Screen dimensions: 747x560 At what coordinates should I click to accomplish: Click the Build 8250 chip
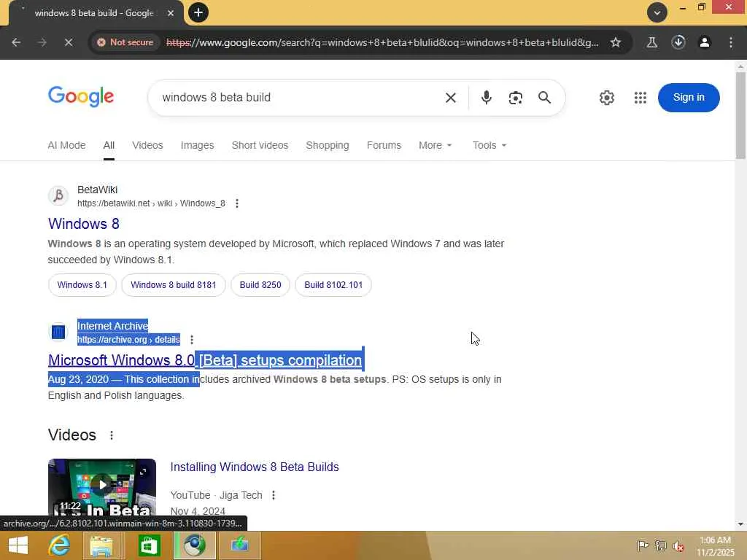[260, 285]
